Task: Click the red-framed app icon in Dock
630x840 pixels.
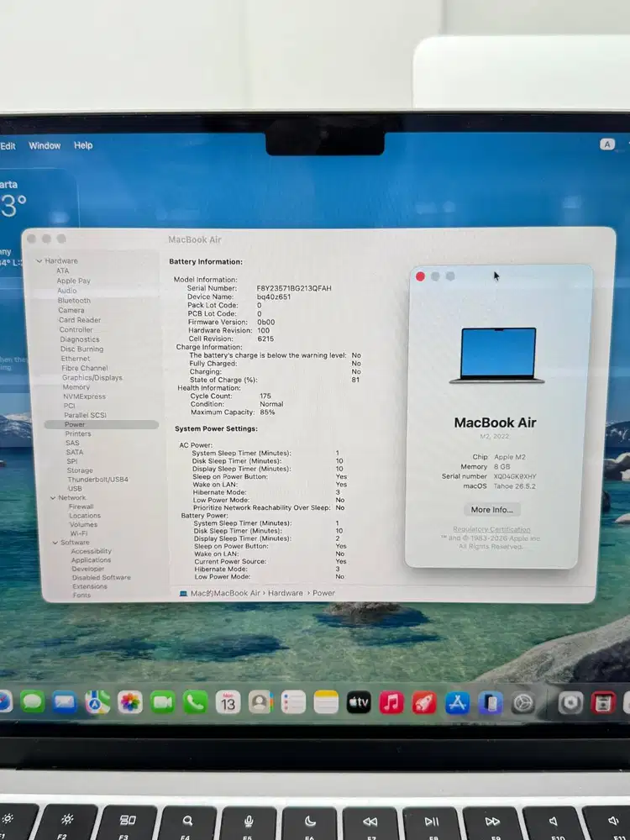Action: pyautogui.click(x=602, y=703)
